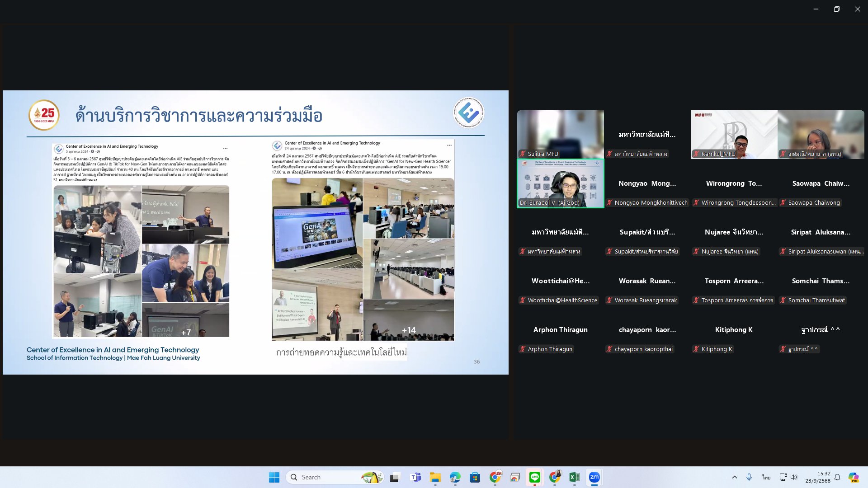Open options menu on right Facebook post
Image resolution: width=868 pixels, height=488 pixels.
click(449, 145)
